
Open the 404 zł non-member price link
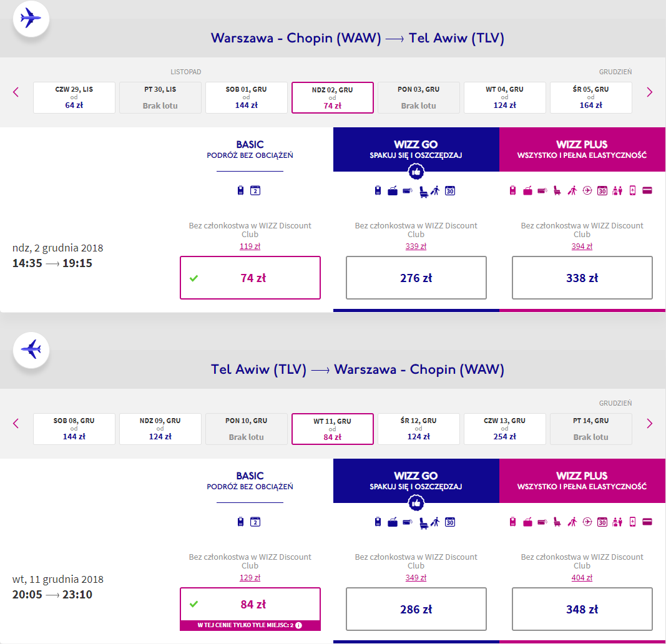point(582,578)
